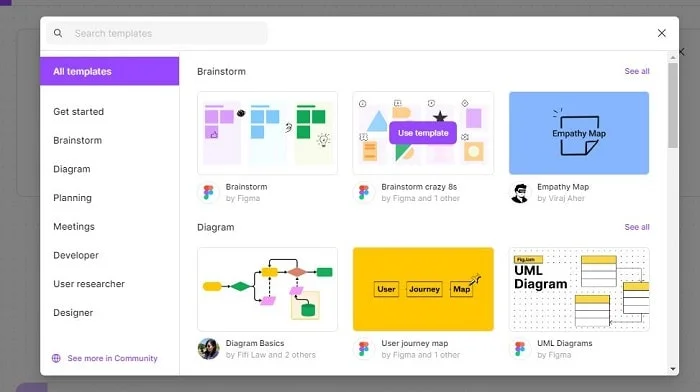700x392 pixels.
Task: Click the Use template button
Action: coord(423,133)
